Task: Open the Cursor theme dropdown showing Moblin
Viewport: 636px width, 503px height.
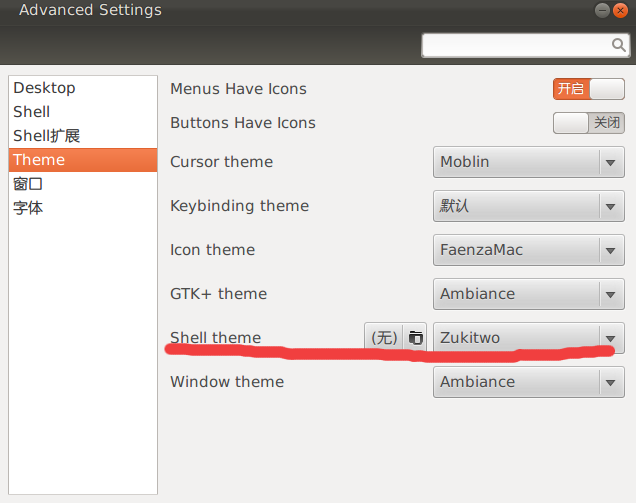Action: [x=529, y=162]
